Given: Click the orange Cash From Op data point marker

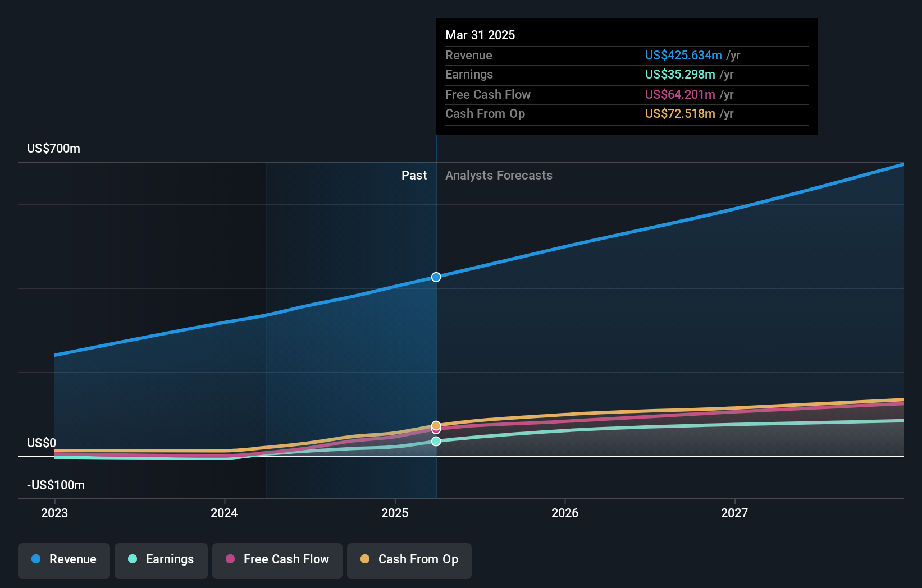Looking at the screenshot, I should (x=436, y=425).
